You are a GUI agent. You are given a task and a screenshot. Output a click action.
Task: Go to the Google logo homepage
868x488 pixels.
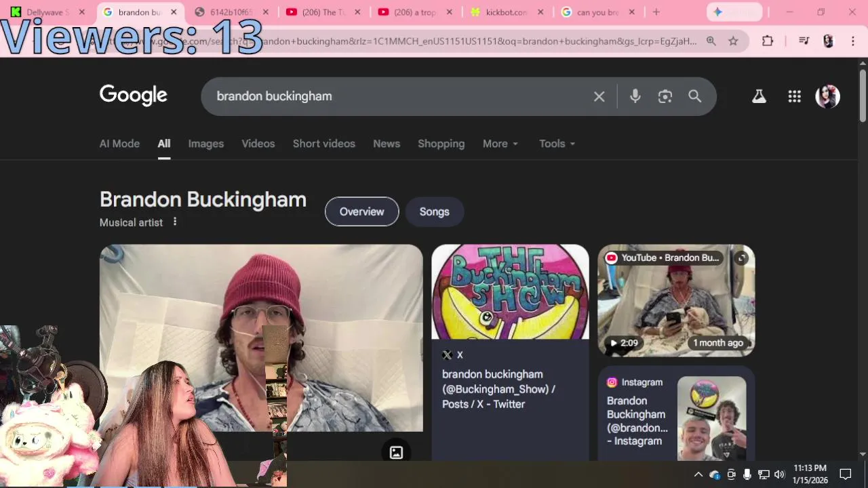[x=134, y=96]
